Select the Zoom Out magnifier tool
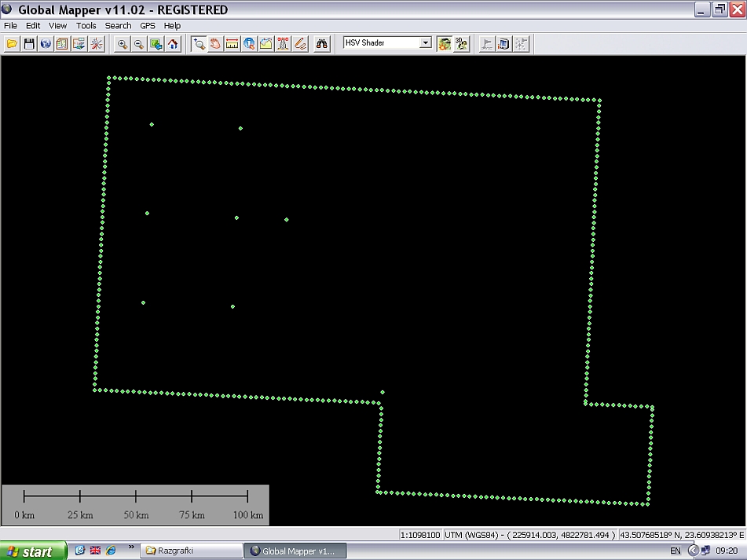Screen dimensions: 747x560 pos(139,44)
